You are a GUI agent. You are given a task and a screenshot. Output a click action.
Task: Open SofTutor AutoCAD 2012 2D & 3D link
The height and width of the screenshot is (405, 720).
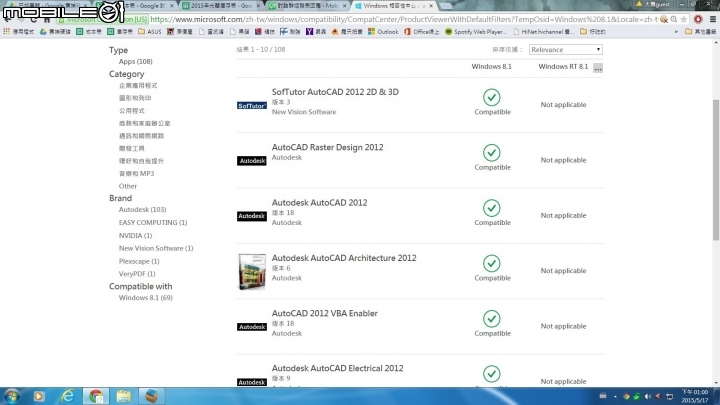click(x=335, y=92)
